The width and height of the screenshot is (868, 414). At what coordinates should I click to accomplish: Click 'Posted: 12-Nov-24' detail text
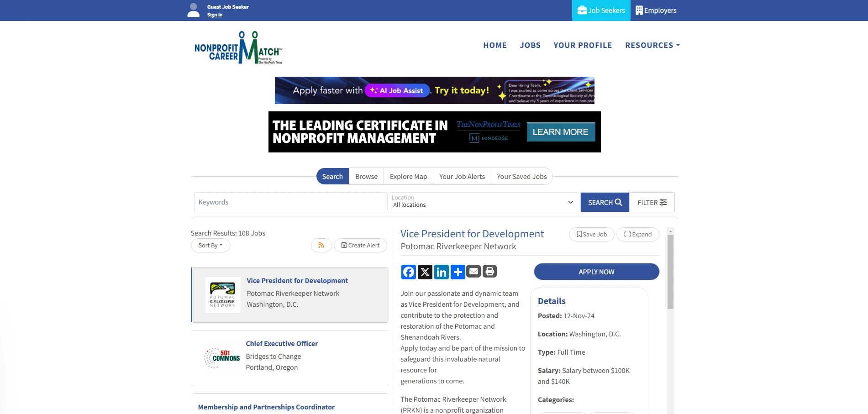tap(566, 316)
